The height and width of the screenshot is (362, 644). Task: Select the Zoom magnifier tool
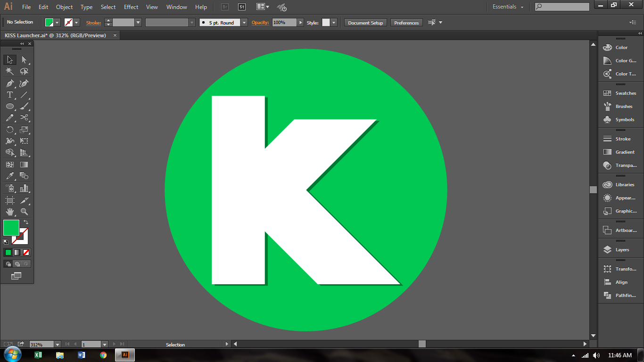coord(24,212)
